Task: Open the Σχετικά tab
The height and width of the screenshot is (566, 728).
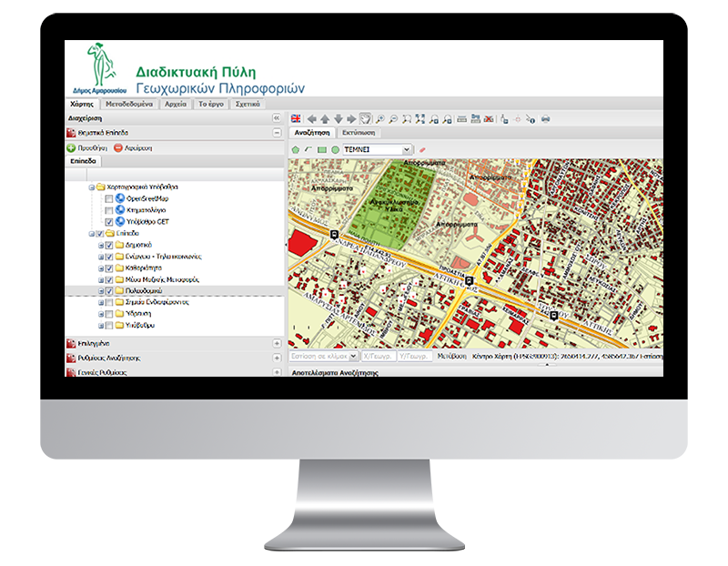Action: [248, 104]
